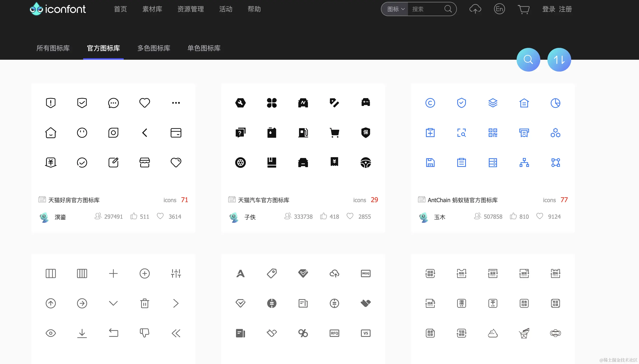Select the downward chevron icon

click(113, 304)
